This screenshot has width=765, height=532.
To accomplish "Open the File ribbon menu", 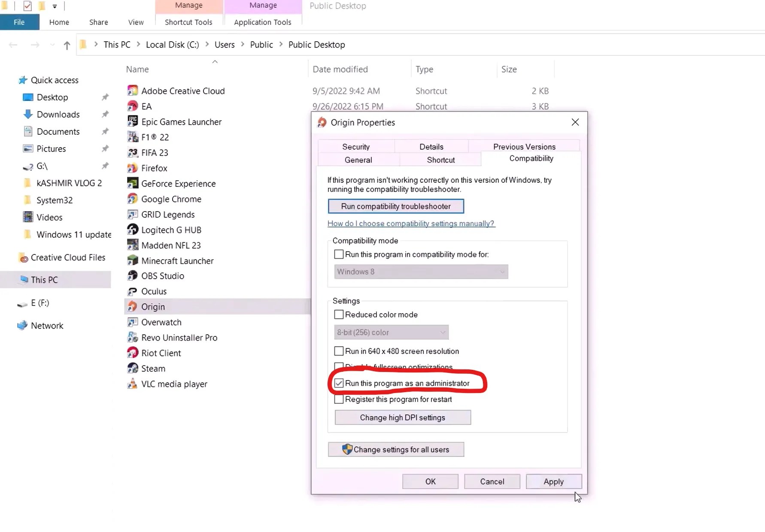I will [19, 22].
